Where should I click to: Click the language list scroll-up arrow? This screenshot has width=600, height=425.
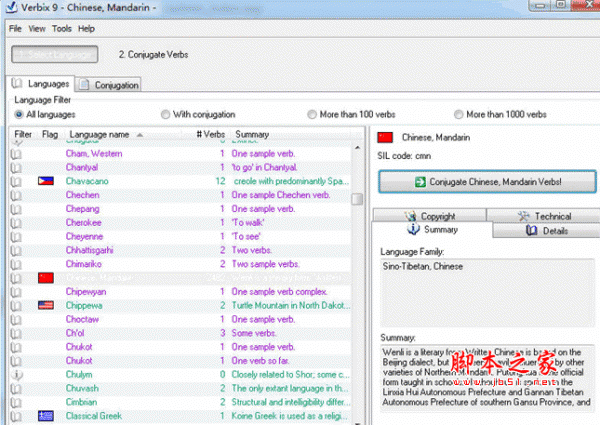coord(357,148)
